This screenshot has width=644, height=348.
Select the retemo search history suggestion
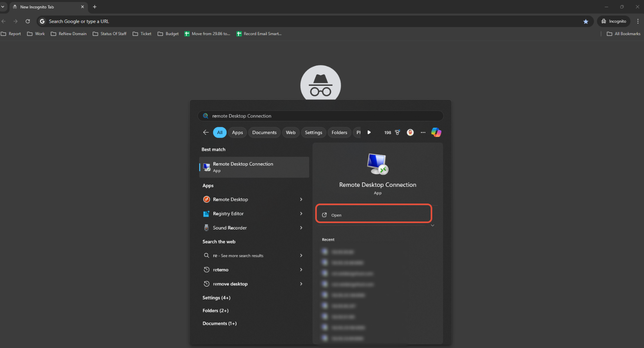tap(254, 270)
